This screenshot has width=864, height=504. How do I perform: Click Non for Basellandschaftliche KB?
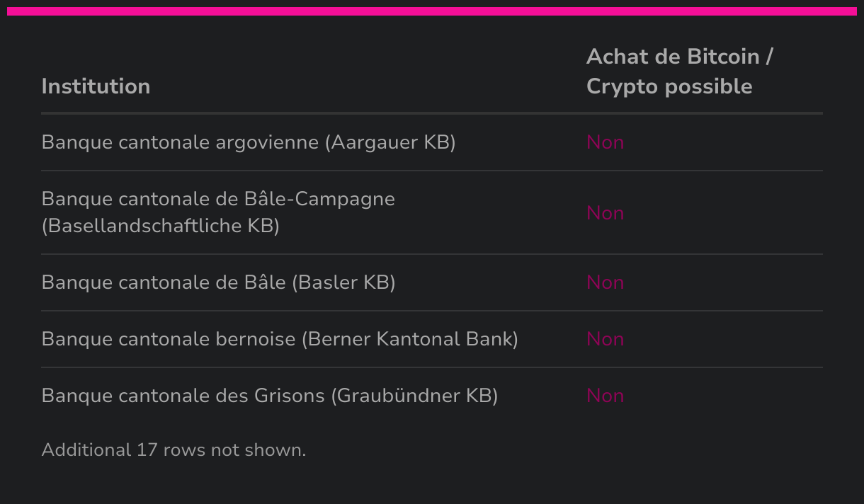click(605, 213)
